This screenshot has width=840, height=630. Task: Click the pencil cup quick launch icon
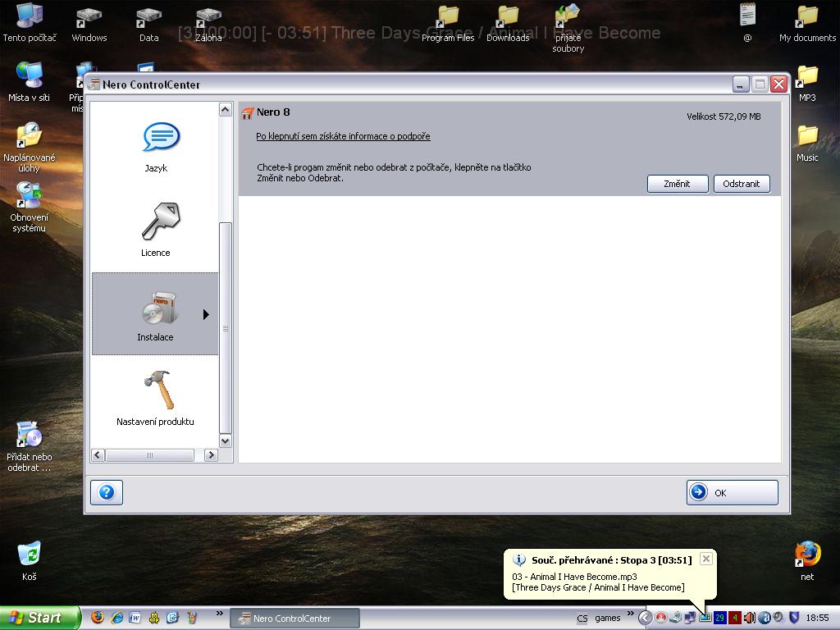[192, 618]
